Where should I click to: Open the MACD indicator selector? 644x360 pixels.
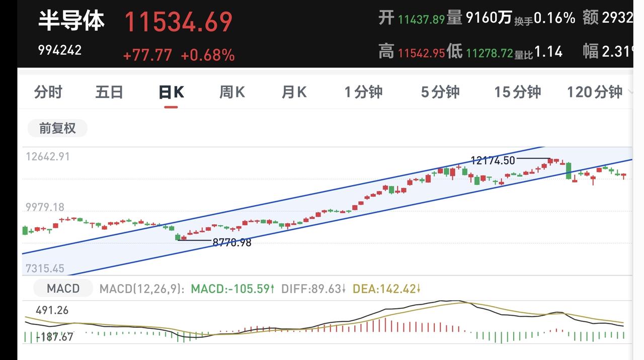(x=63, y=289)
